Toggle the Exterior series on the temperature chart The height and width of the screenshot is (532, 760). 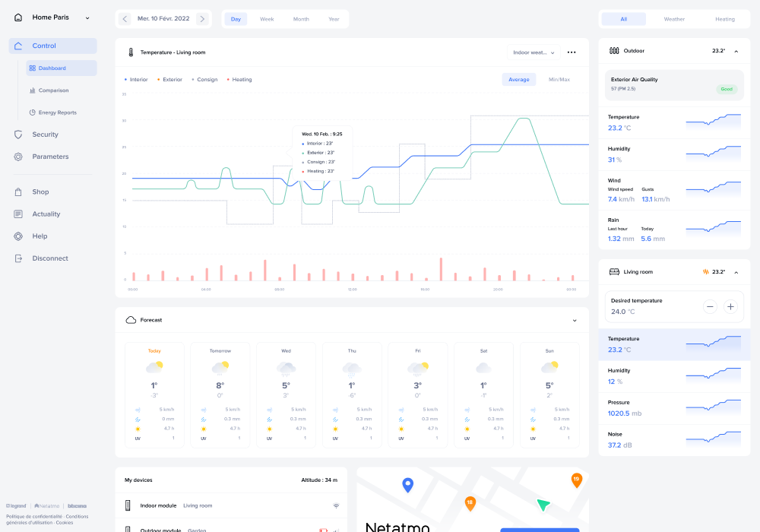173,79
